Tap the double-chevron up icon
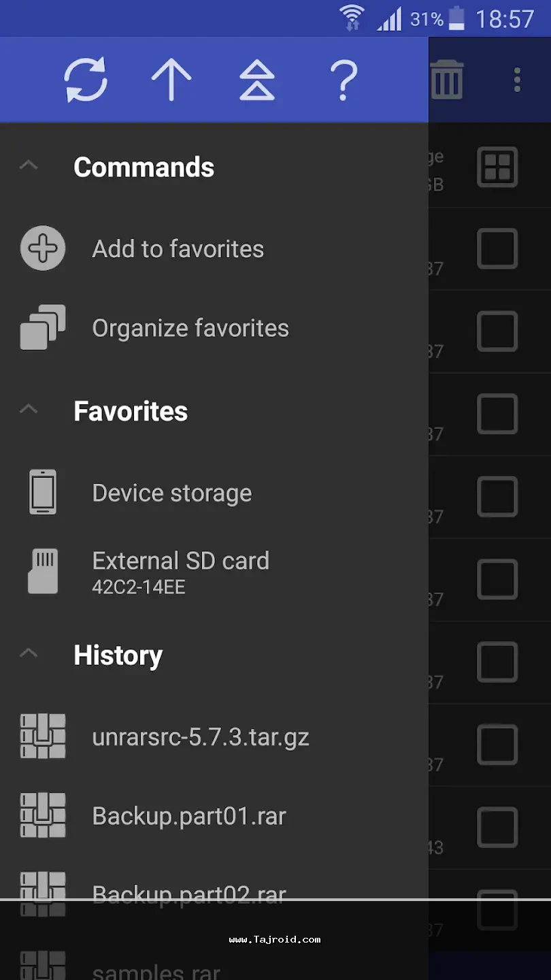 tap(257, 80)
